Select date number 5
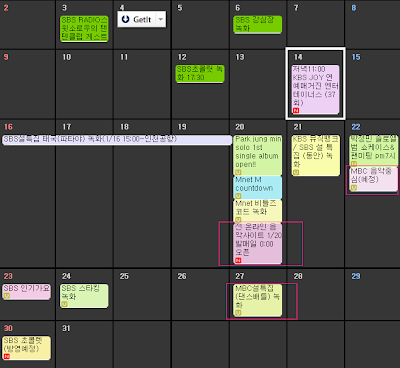This screenshot has height=368, width=400. 180,8
